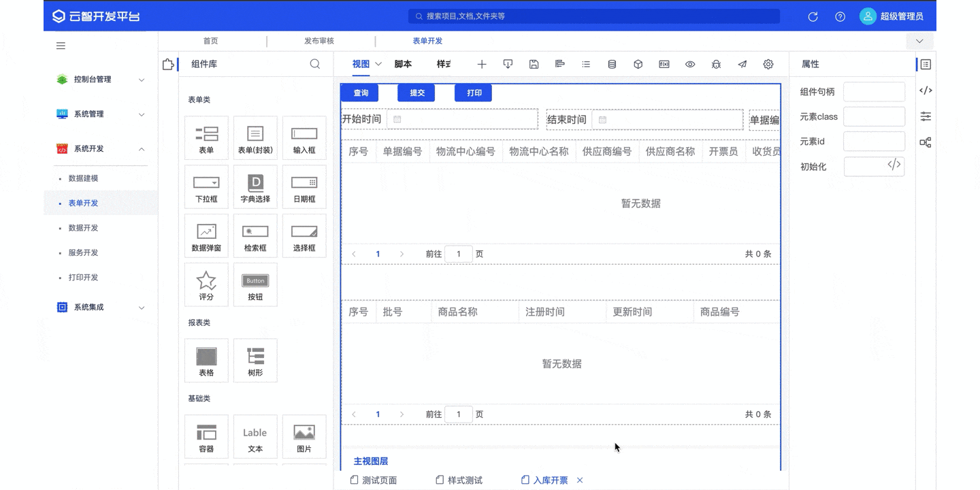This screenshot has height=490, width=980.
Task: Click the 查询 button on the canvas
Action: (x=361, y=93)
